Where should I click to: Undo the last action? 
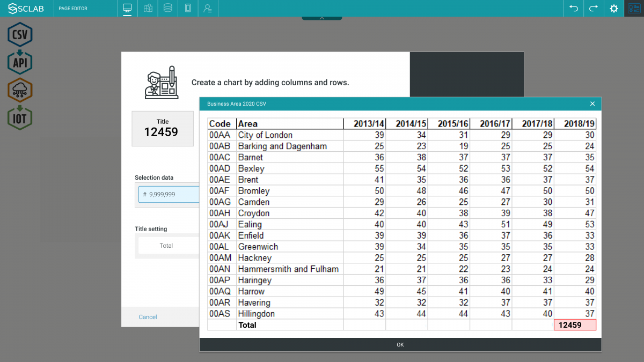coord(573,8)
